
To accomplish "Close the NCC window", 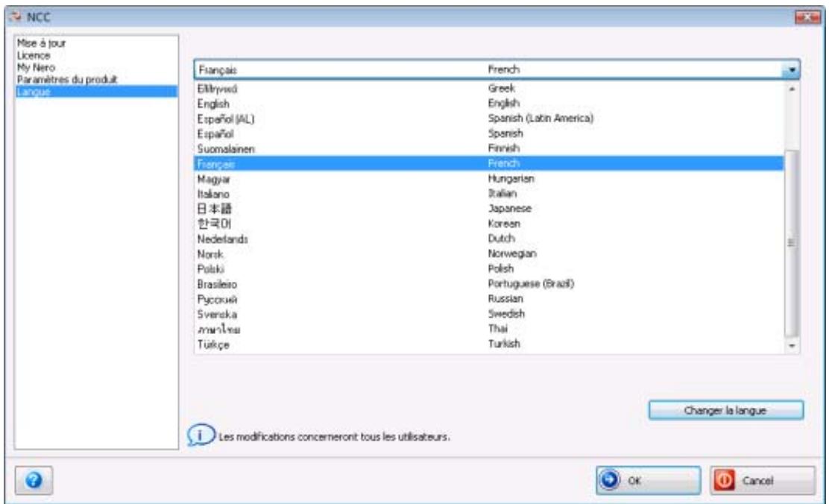I will coord(807,17).
